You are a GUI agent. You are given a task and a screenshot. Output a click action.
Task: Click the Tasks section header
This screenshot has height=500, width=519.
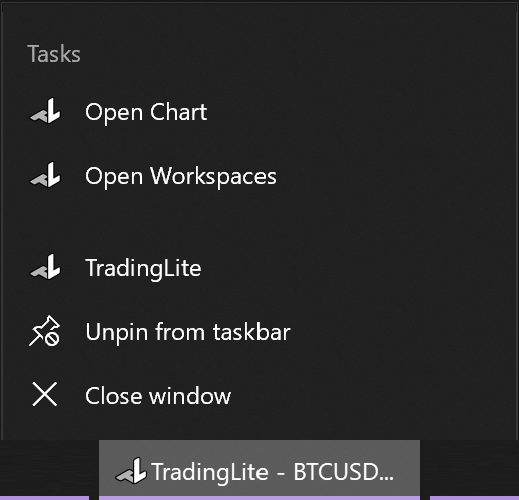coord(54,54)
